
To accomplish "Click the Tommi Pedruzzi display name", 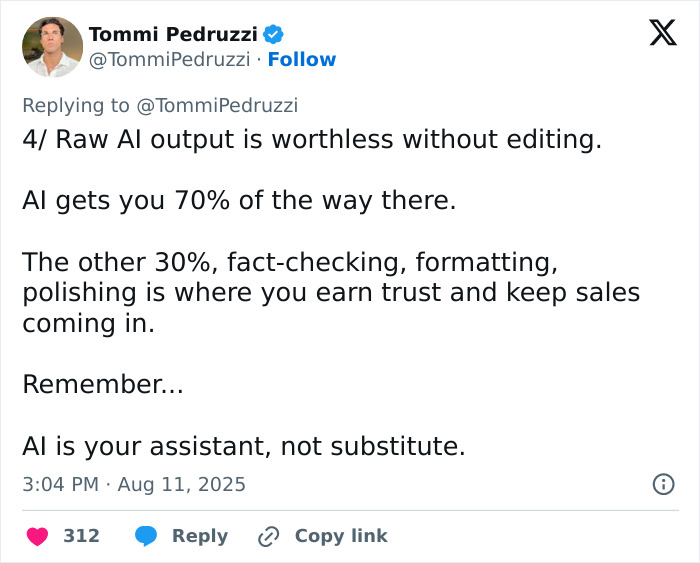I will [x=173, y=34].
